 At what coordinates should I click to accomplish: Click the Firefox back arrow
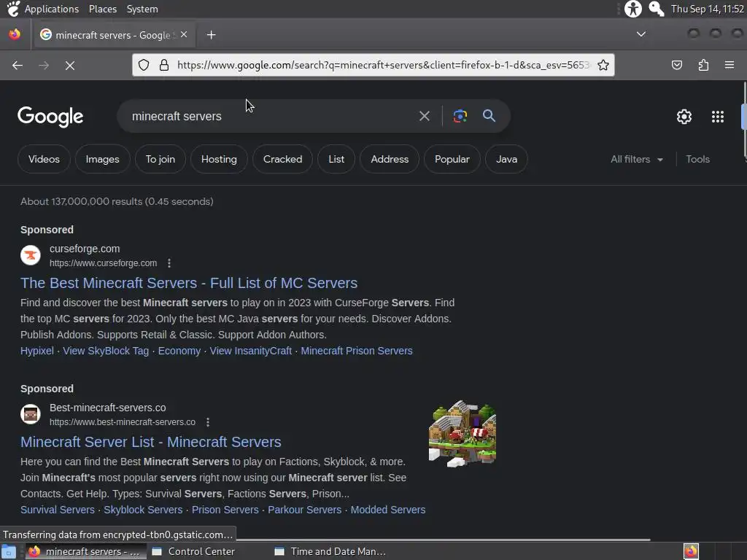click(x=18, y=65)
